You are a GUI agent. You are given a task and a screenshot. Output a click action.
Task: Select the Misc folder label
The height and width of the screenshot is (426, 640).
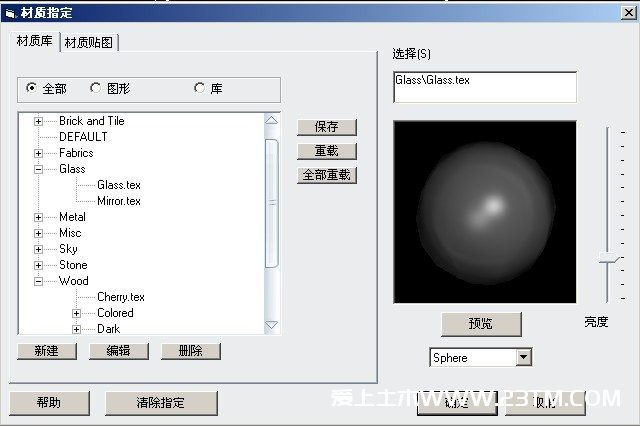pyautogui.click(x=70, y=233)
